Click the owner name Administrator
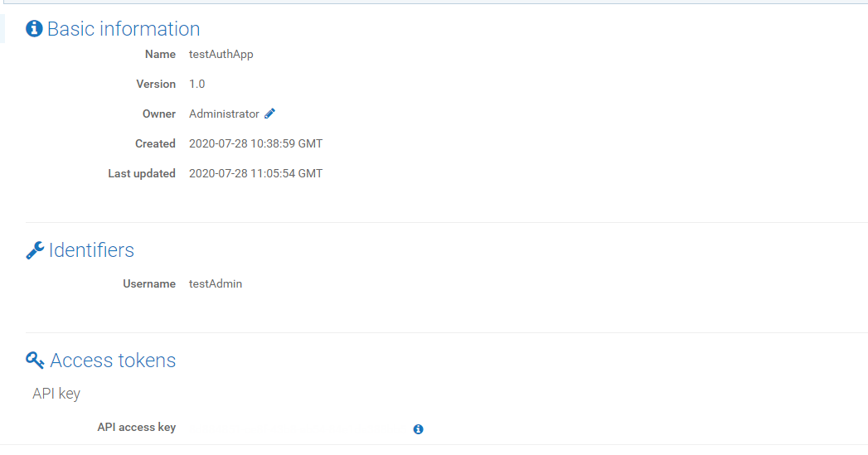This screenshot has height=455, width=868. (224, 114)
